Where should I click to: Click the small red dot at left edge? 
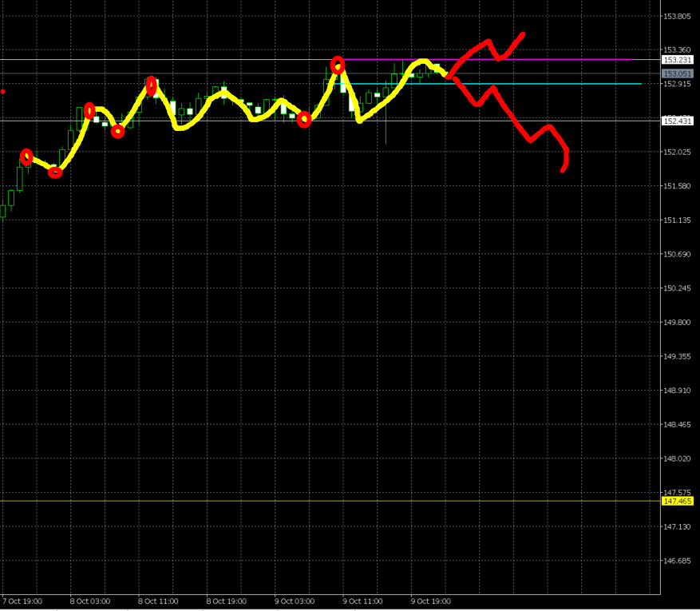[x=3, y=92]
